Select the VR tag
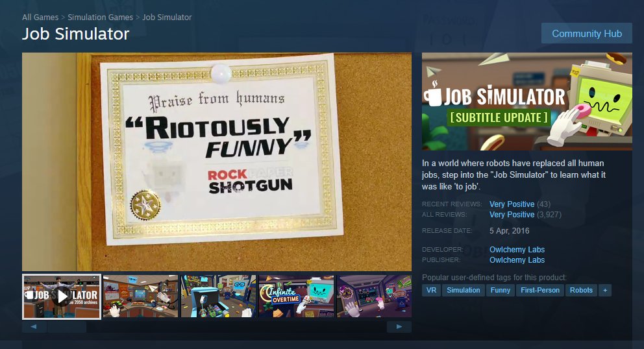 click(431, 290)
